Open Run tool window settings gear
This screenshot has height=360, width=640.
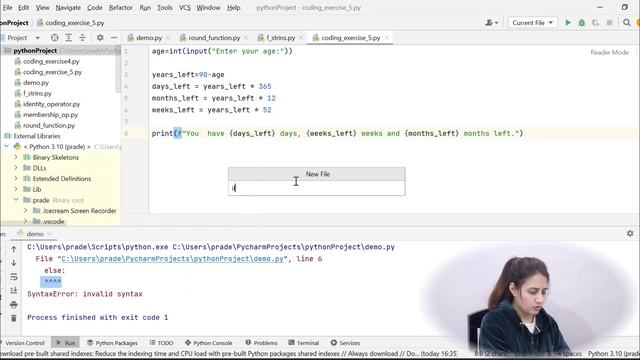[630, 233]
